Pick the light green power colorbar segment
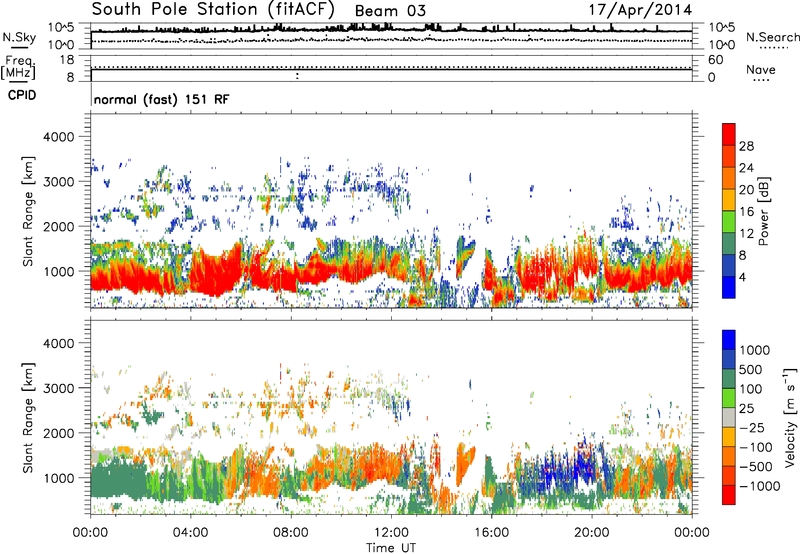 click(729, 221)
